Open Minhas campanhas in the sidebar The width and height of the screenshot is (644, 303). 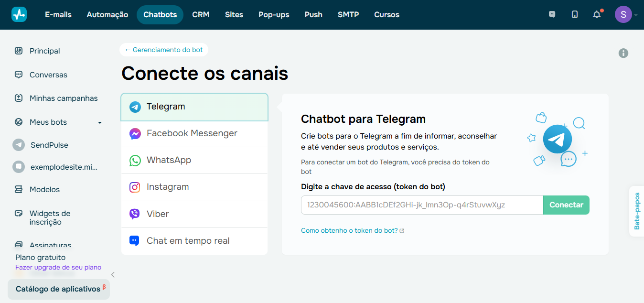(x=64, y=98)
